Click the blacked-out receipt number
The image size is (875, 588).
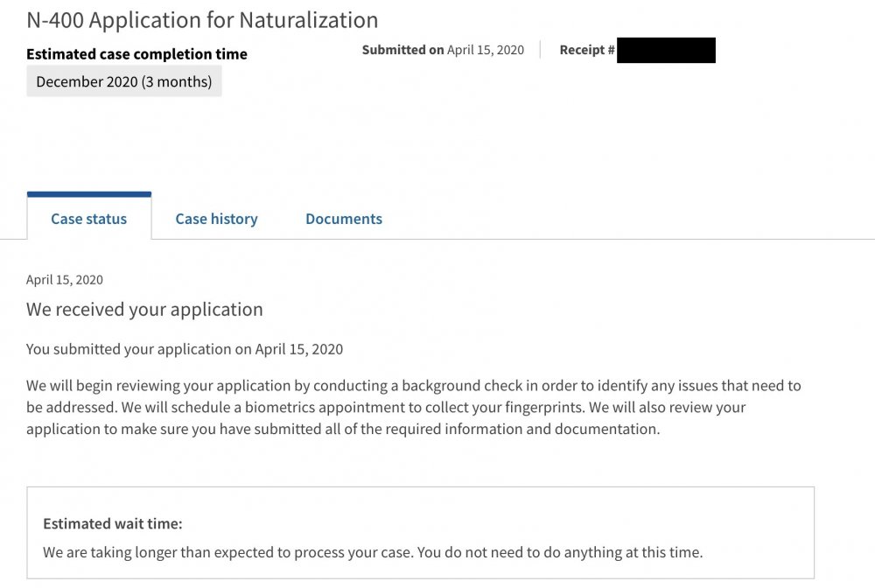tap(666, 50)
